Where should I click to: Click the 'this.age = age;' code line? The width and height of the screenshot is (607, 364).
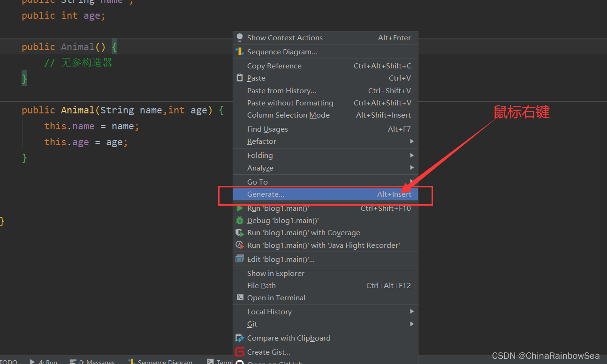86,142
